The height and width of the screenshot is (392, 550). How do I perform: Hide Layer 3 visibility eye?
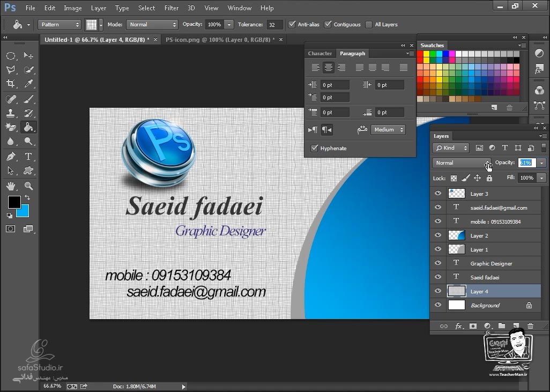(438, 194)
